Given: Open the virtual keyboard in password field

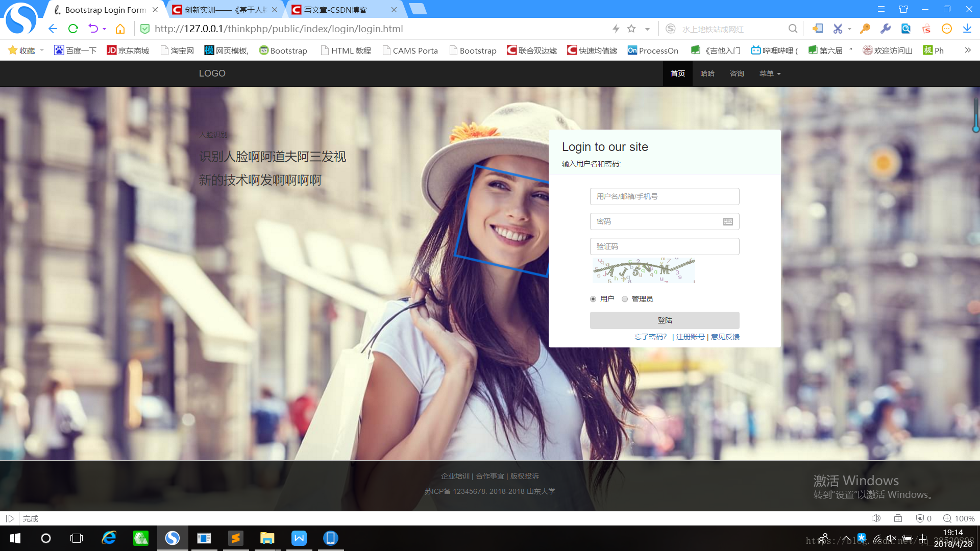Looking at the screenshot, I should pyautogui.click(x=728, y=221).
